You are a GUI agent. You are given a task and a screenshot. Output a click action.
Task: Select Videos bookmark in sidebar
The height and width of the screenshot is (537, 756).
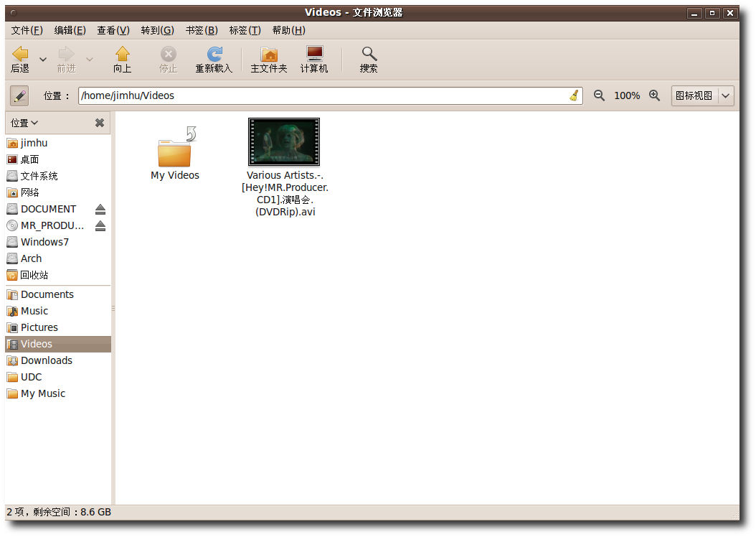(x=58, y=344)
